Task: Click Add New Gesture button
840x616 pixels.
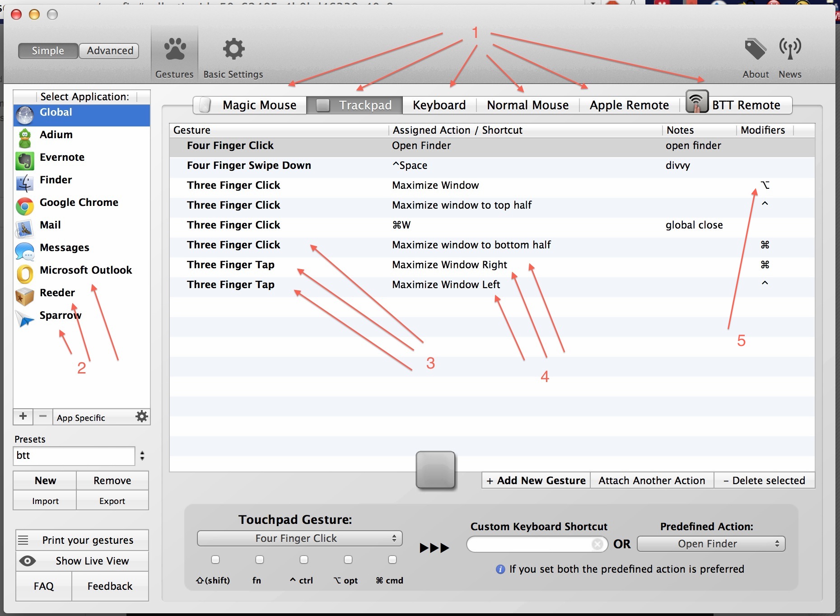Action: (x=536, y=481)
